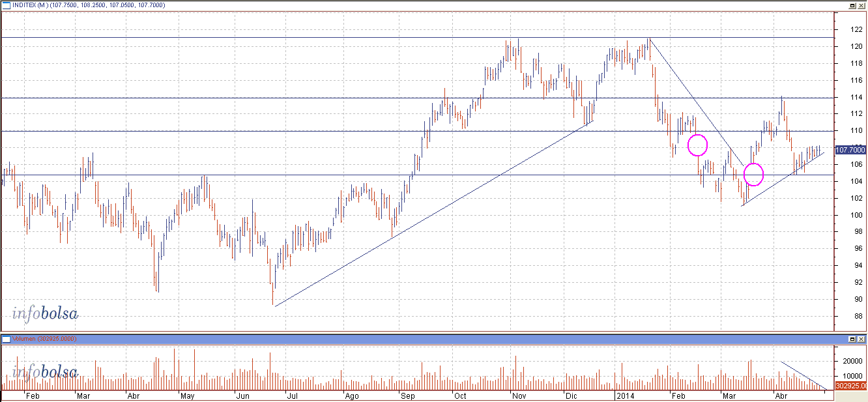868x402 pixels.
Task: Click the infobolsa watermark in the price chart
Action: coord(45,314)
